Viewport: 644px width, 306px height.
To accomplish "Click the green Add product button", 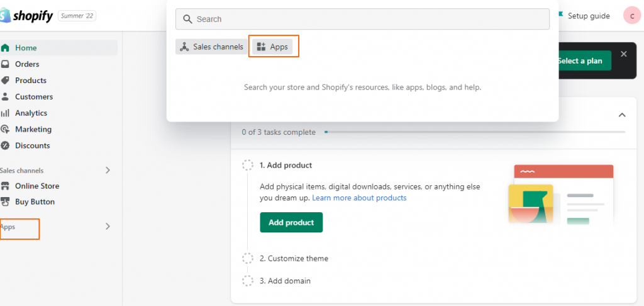I will click(291, 222).
